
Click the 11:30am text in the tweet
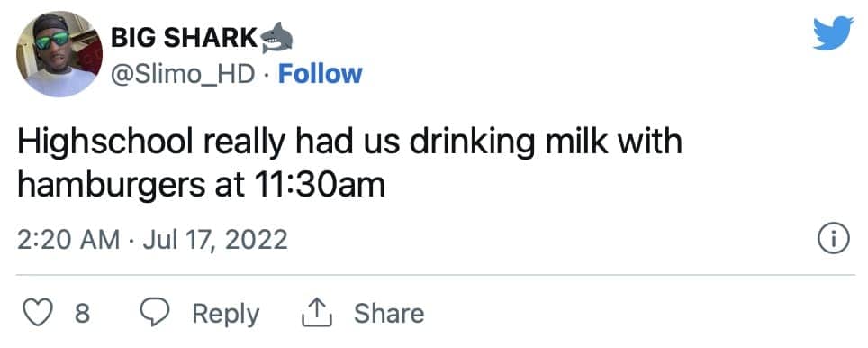[319, 186]
